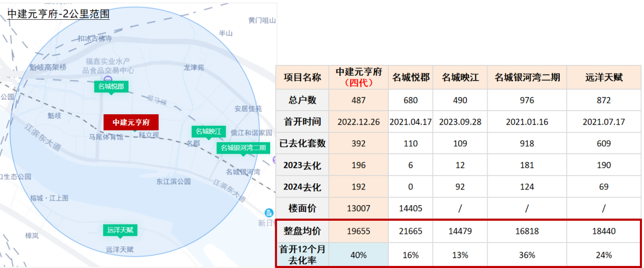Select the 项目名称 table header cell

coord(302,77)
